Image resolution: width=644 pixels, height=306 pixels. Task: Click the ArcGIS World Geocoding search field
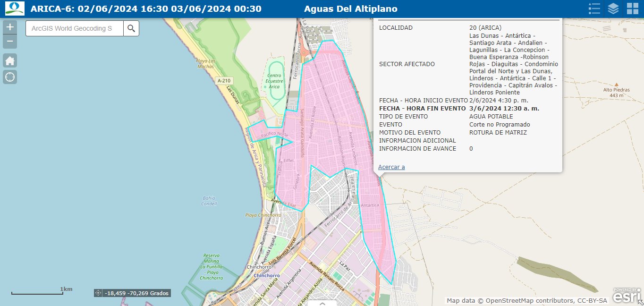pyautogui.click(x=75, y=28)
